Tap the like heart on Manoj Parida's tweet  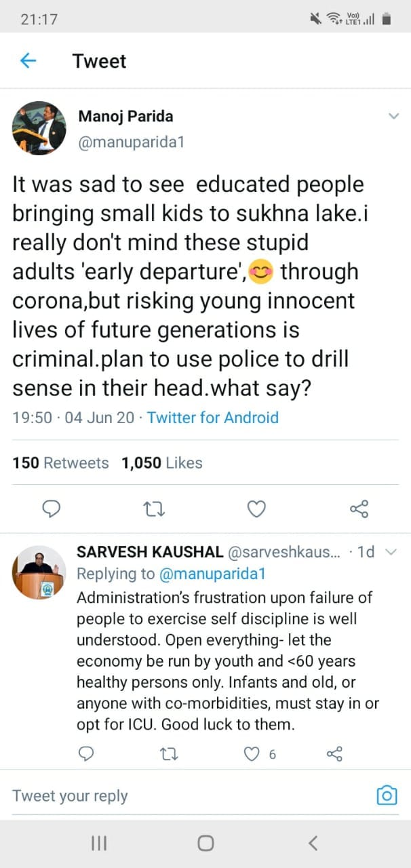(x=256, y=509)
